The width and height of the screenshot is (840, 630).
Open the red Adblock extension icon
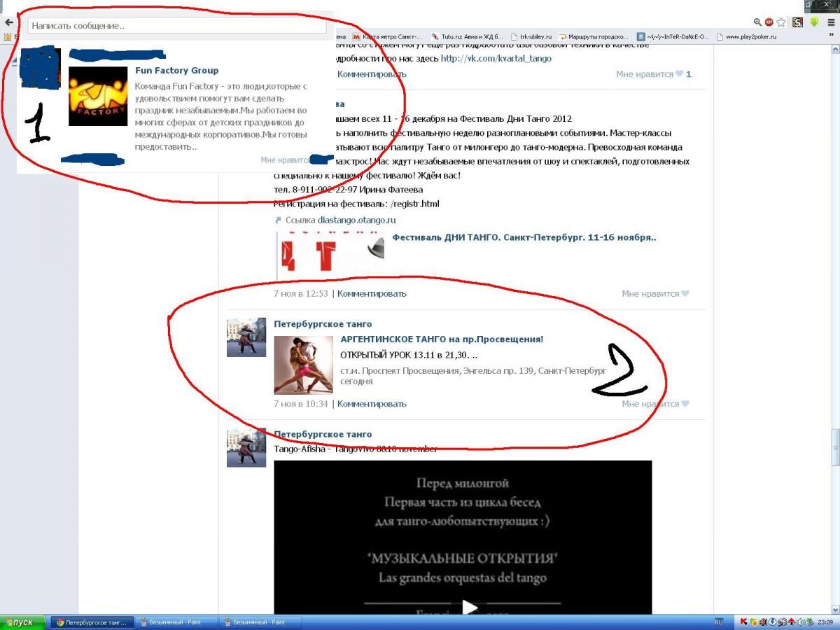click(769, 22)
